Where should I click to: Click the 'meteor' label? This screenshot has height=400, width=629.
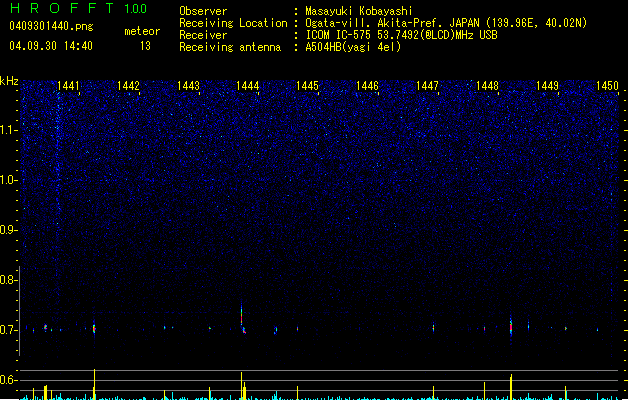[142, 31]
